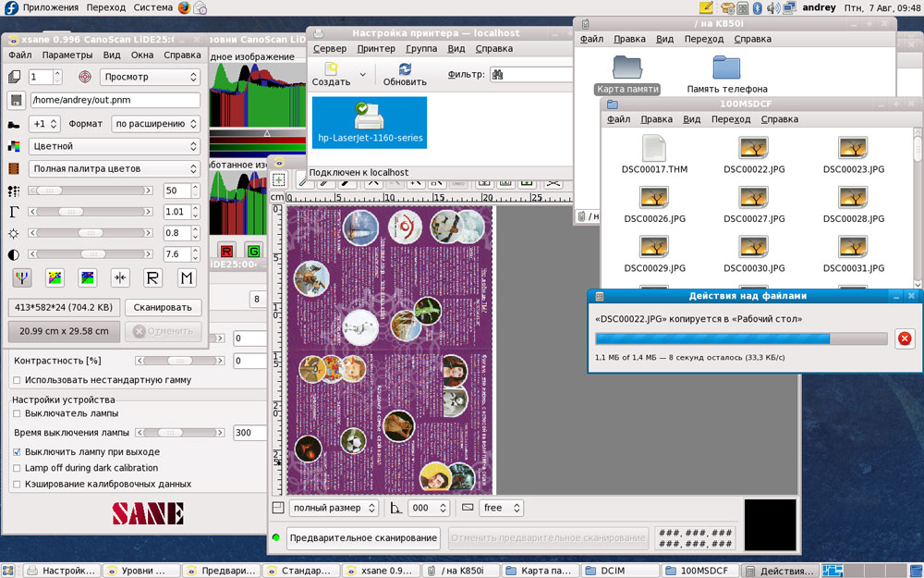Click the printer Фильтр input field
The height and width of the screenshot is (578, 924).
(x=531, y=74)
